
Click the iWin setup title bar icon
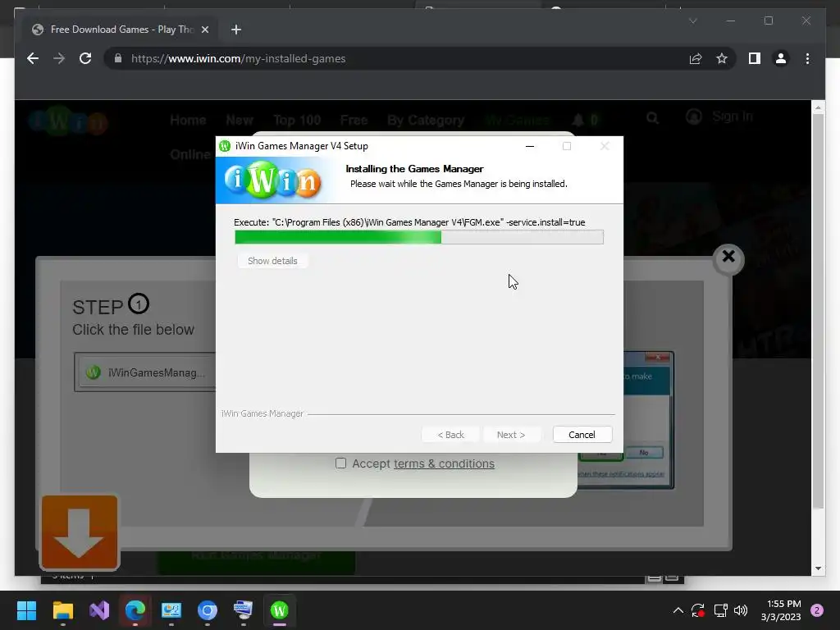(x=225, y=146)
